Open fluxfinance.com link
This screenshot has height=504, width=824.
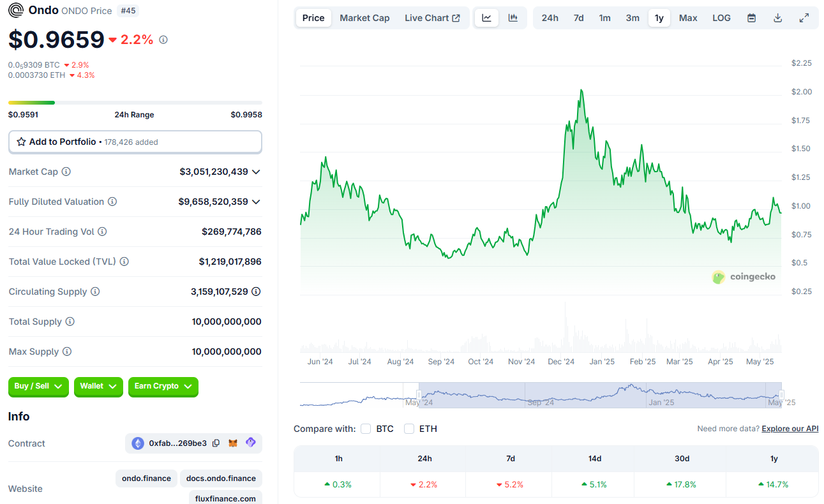(x=225, y=498)
